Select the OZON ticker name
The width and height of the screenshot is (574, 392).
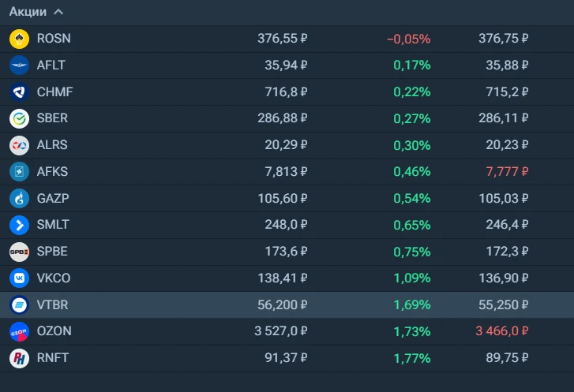(54, 331)
